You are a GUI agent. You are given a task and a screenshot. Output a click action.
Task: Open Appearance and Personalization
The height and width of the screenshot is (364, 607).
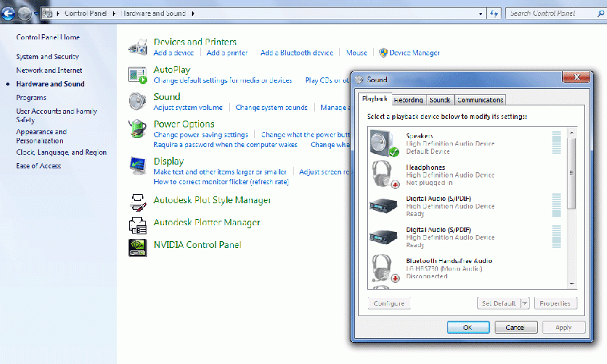[x=42, y=136]
